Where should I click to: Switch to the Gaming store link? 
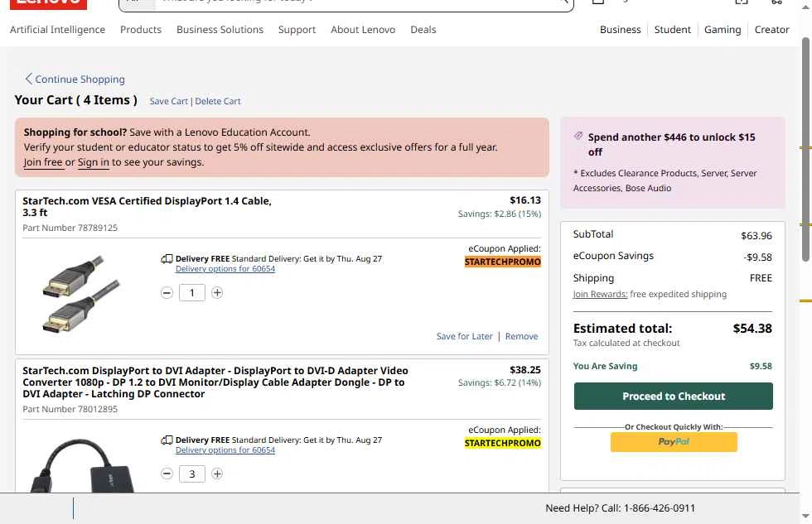pos(723,30)
